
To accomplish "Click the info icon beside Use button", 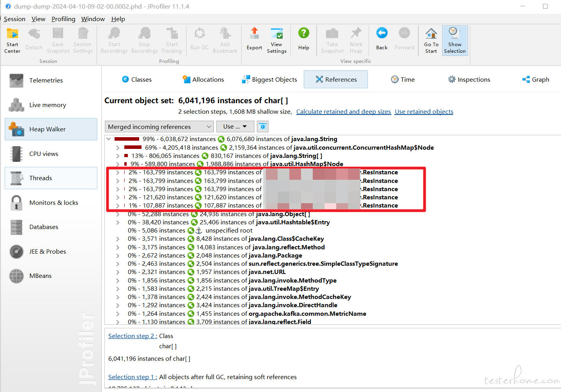I will pos(263,127).
